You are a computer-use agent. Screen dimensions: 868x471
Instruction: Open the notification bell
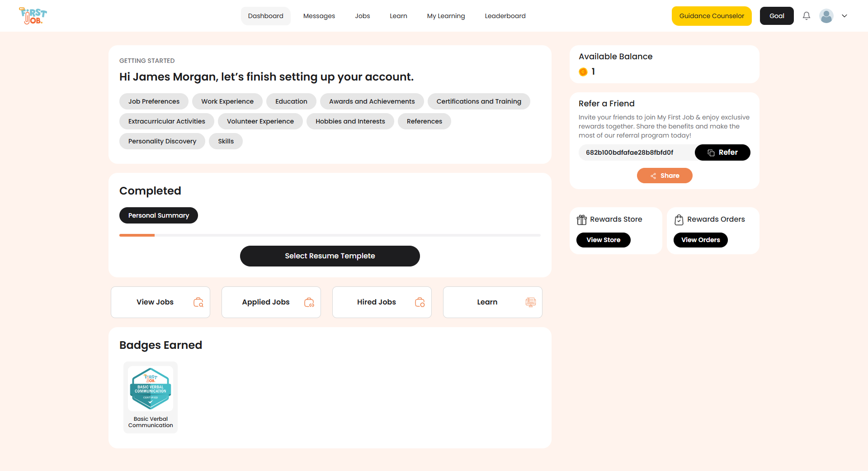pyautogui.click(x=806, y=16)
